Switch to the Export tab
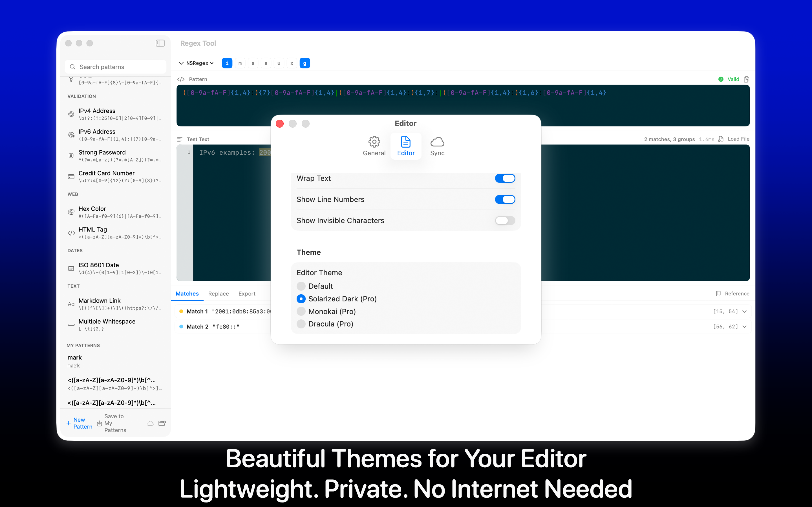Screen dimensions: 812x507 click(x=247, y=293)
